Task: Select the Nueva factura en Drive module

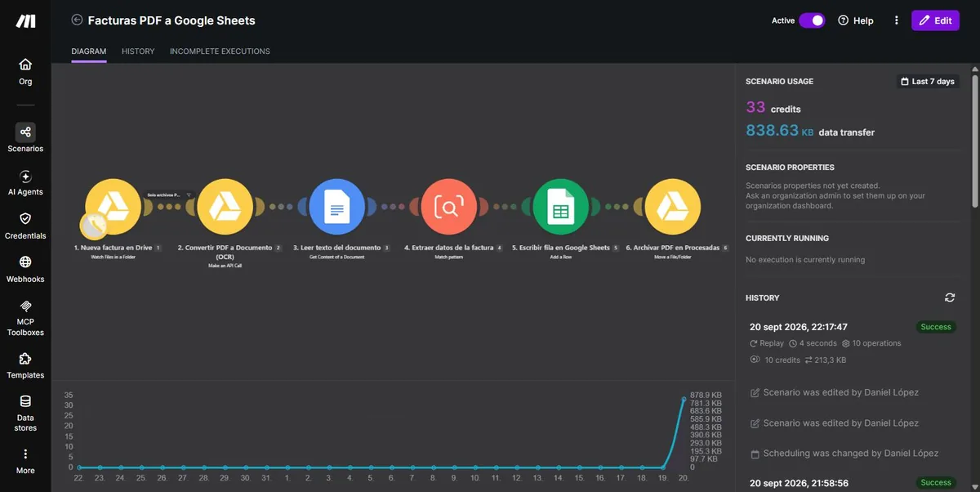Action: [x=114, y=208]
